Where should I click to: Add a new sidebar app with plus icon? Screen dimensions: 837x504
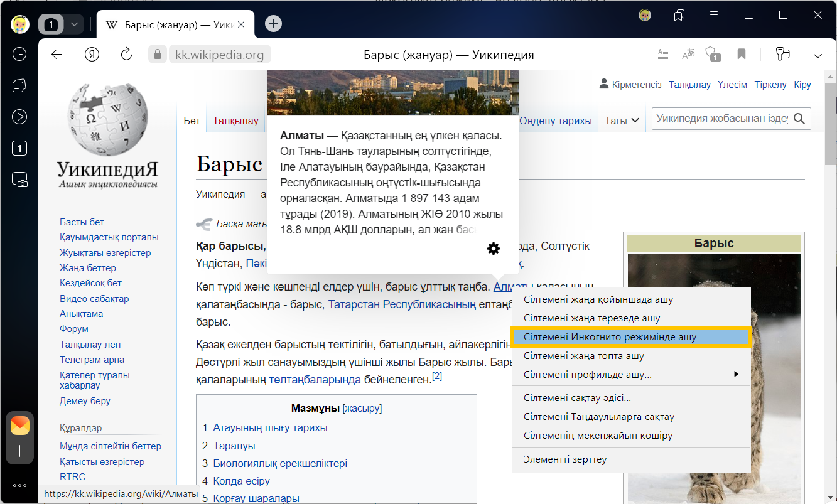(20, 451)
